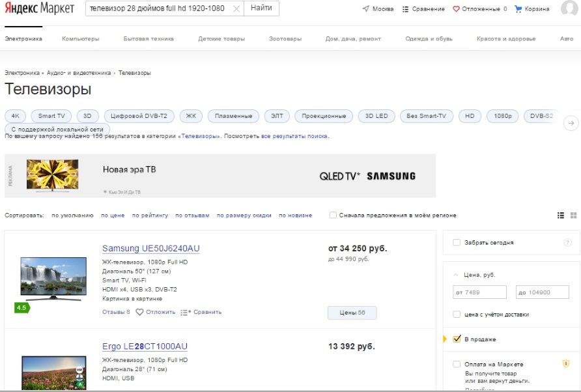This screenshot has width=581, height=392.
Task: Open the Цены 56 button for Samsung TV
Action: click(x=352, y=313)
